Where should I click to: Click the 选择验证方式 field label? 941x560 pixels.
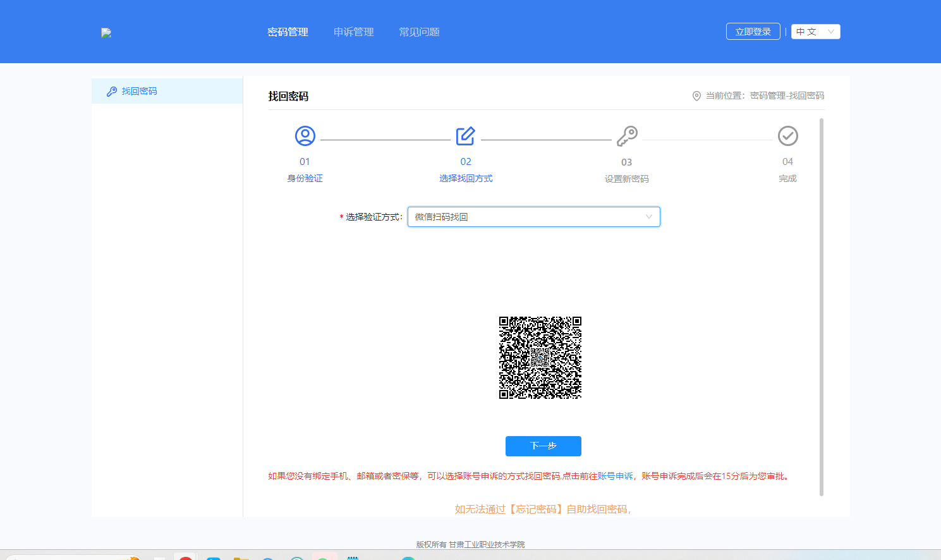click(x=373, y=217)
